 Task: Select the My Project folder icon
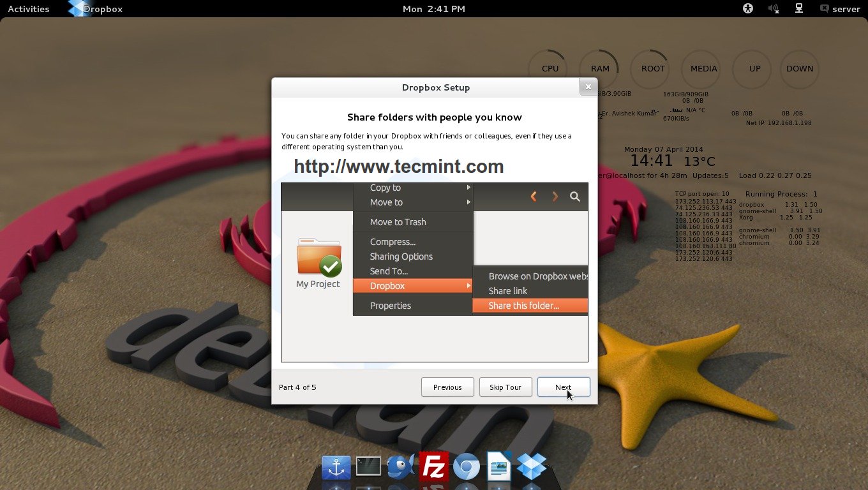(318, 256)
